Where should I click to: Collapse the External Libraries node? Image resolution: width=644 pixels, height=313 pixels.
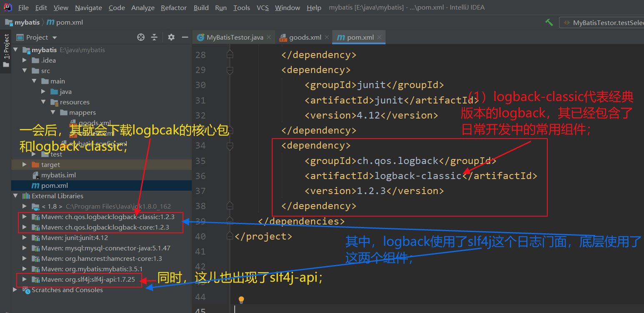point(16,196)
